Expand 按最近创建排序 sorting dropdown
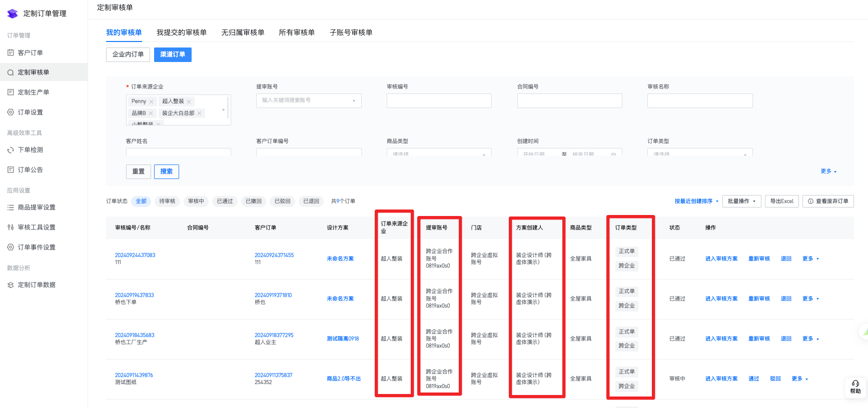Viewport: 868px width, 408px height. pyautogui.click(x=696, y=201)
